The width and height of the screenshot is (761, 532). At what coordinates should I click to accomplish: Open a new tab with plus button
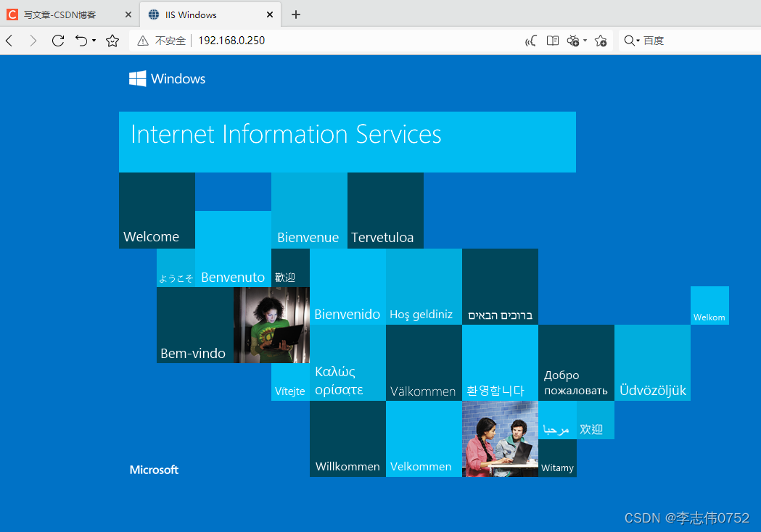point(296,15)
